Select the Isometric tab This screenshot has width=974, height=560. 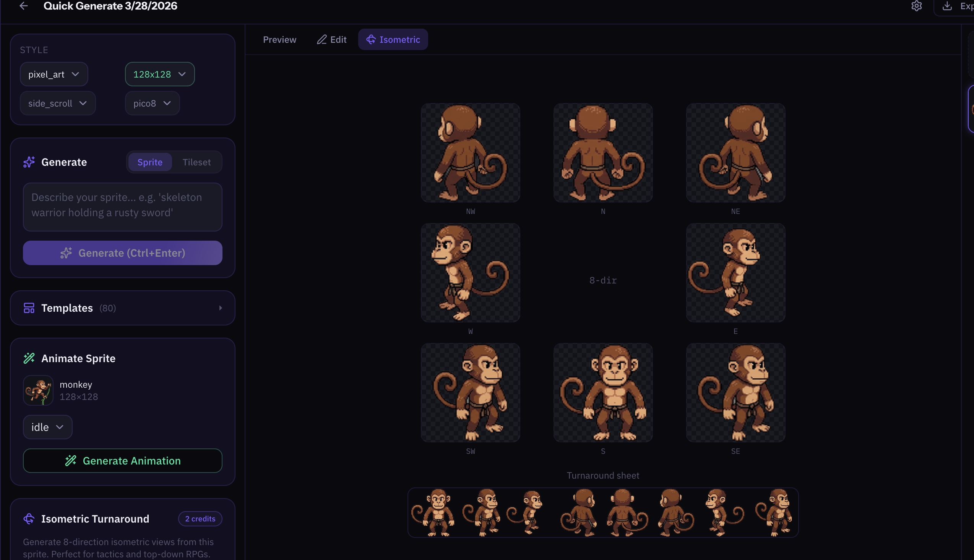393,40
